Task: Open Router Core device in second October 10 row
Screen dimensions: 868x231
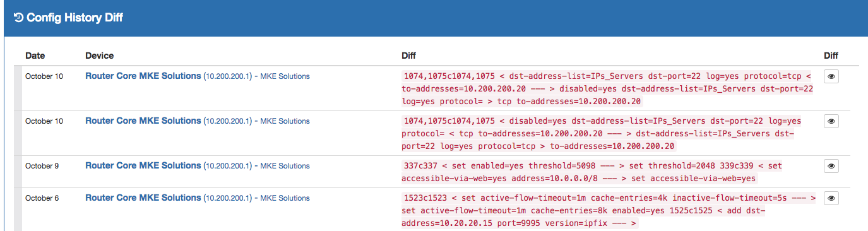Action: pyautogui.click(x=143, y=121)
